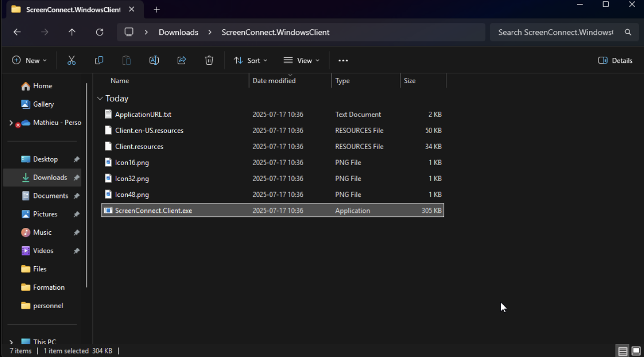Open the View dropdown menu
This screenshot has height=357, width=644.
tap(302, 60)
